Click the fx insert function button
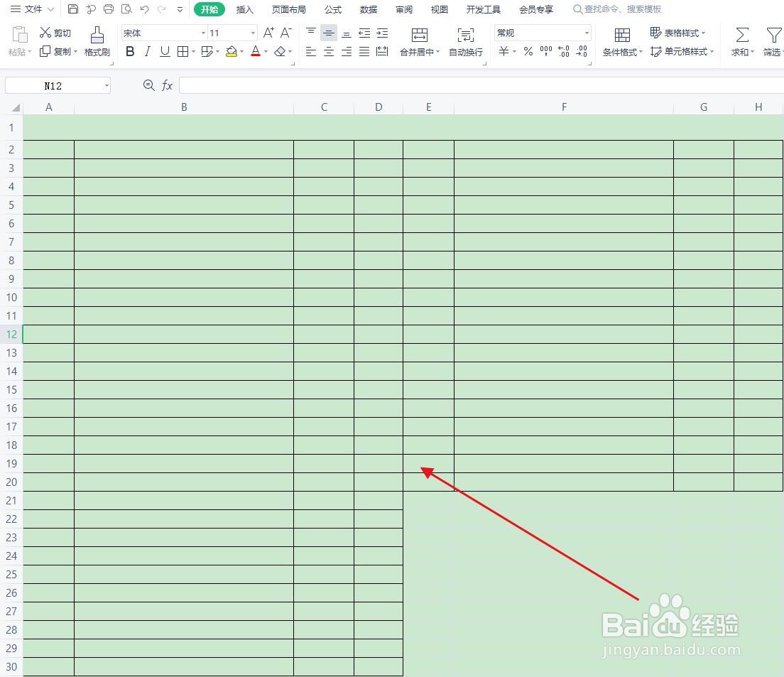784x677 pixels. tap(167, 85)
